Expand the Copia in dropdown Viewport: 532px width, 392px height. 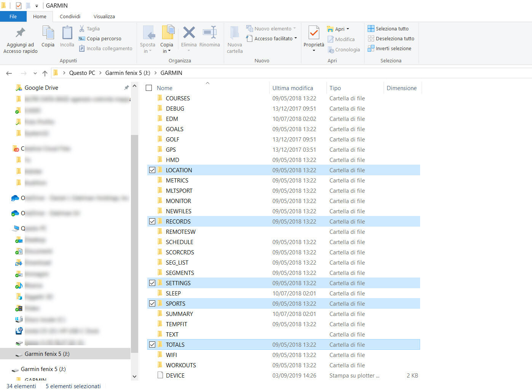point(167,51)
